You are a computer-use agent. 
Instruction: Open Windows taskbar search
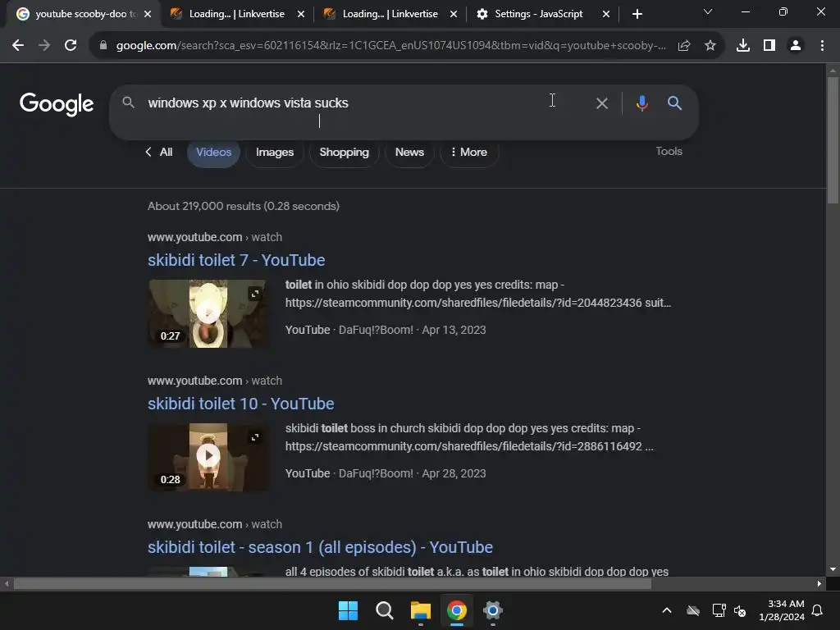(384, 610)
